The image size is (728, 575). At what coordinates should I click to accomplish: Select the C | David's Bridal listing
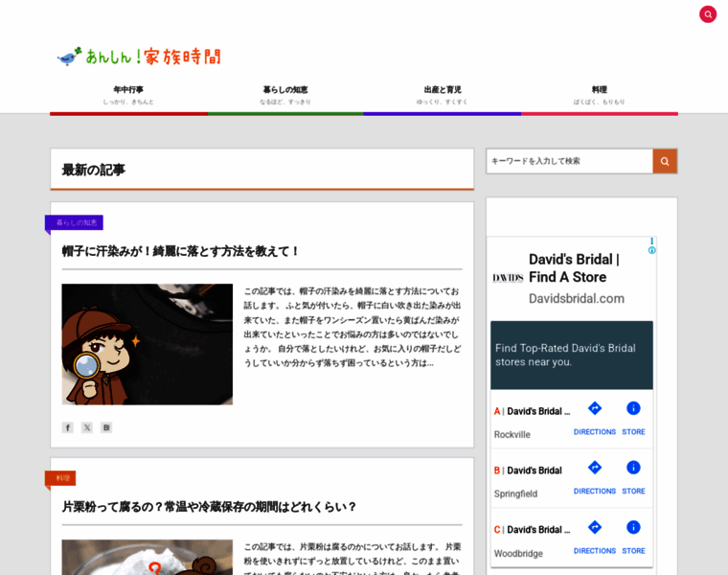point(532,530)
